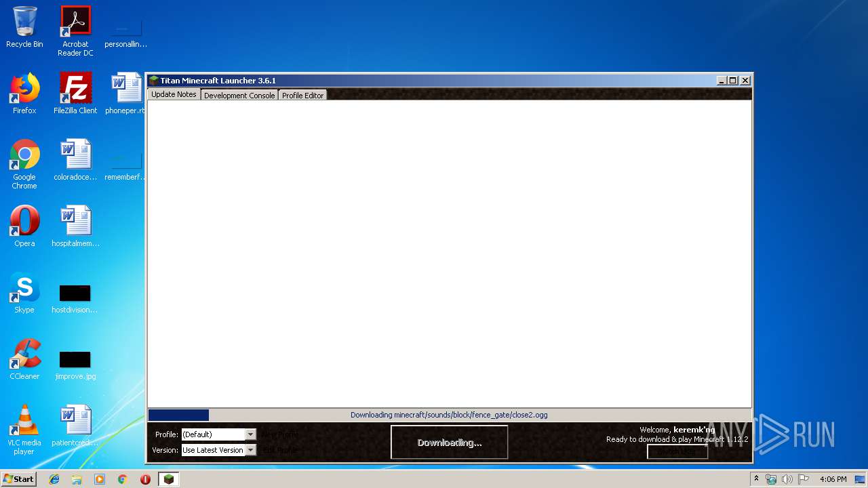Open Internet Explorer from the taskbar
The image size is (868, 488).
[54, 479]
